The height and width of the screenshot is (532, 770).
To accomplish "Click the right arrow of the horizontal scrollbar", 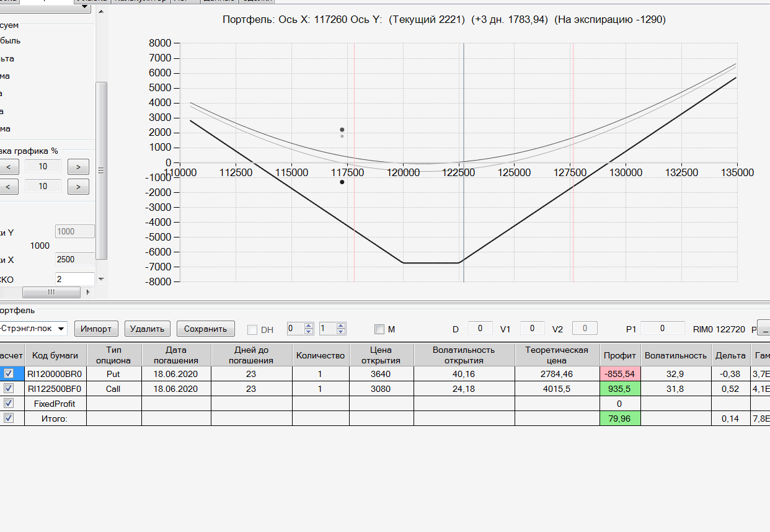I will tap(87, 292).
